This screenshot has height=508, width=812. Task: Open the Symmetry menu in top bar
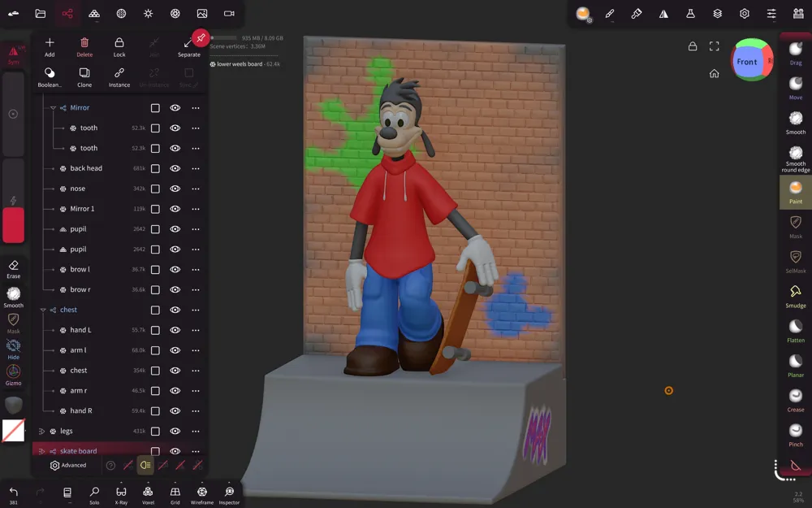click(663, 14)
